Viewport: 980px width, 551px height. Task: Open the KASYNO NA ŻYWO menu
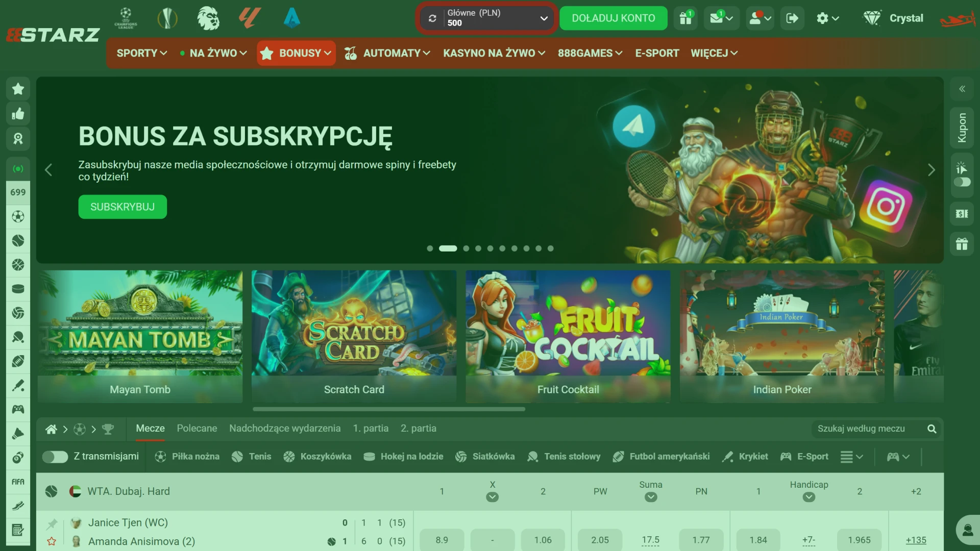494,53
